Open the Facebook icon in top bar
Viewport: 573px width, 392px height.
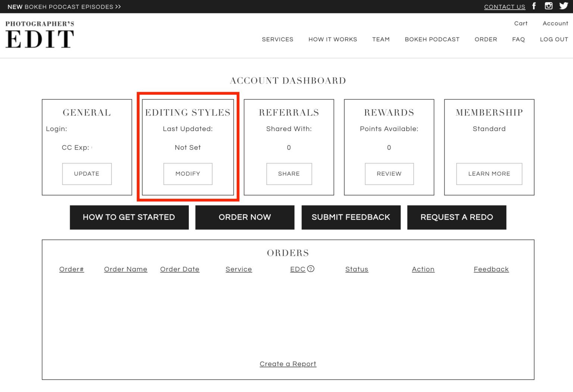click(534, 6)
